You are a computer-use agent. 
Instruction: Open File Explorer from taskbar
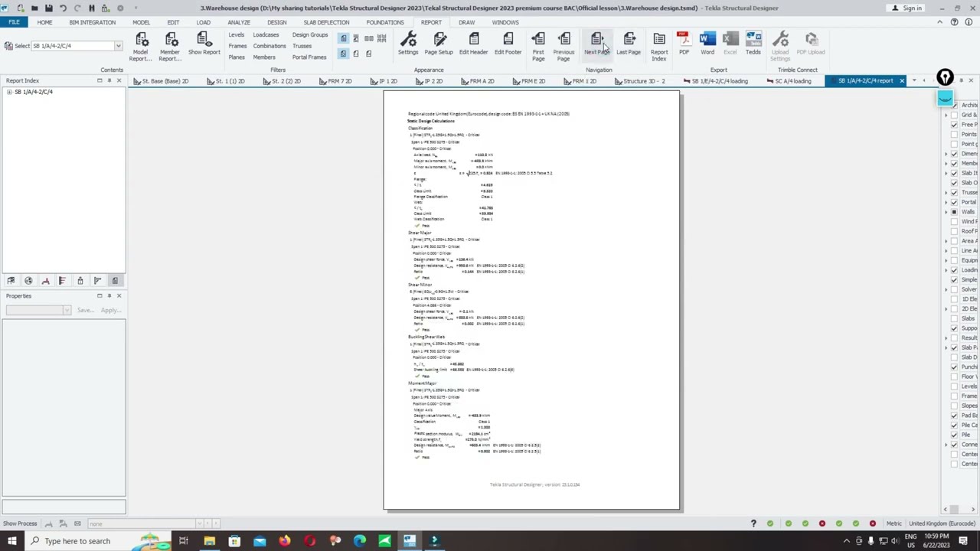coord(209,541)
